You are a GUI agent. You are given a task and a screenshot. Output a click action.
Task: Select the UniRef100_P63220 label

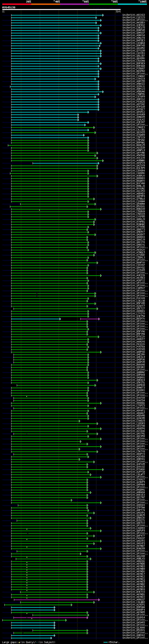[x=134, y=344]
